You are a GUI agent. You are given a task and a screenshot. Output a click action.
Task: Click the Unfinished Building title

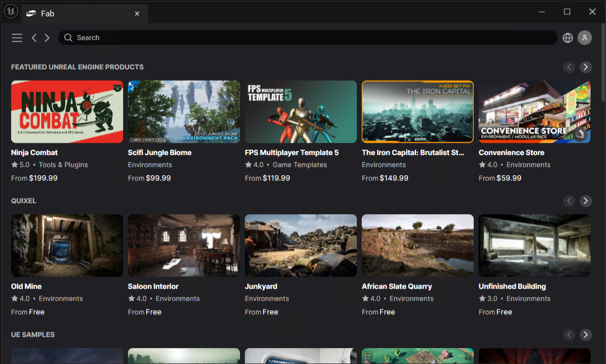(x=512, y=286)
